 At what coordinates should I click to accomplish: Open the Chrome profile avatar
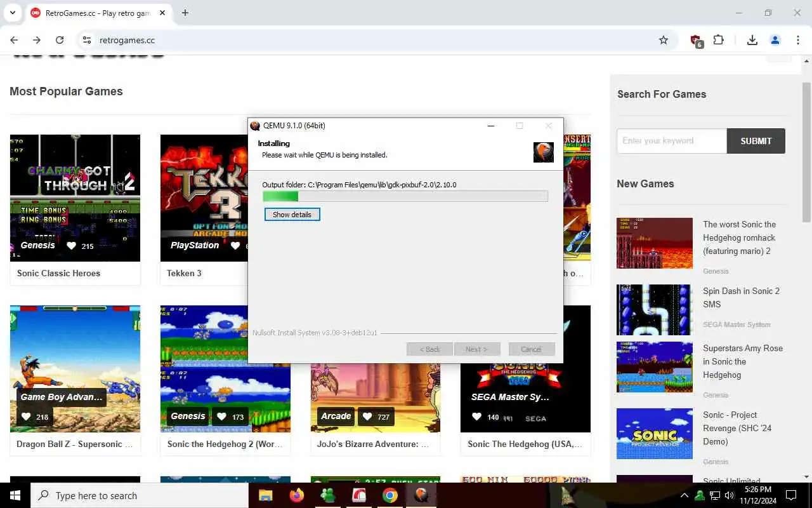(775, 40)
